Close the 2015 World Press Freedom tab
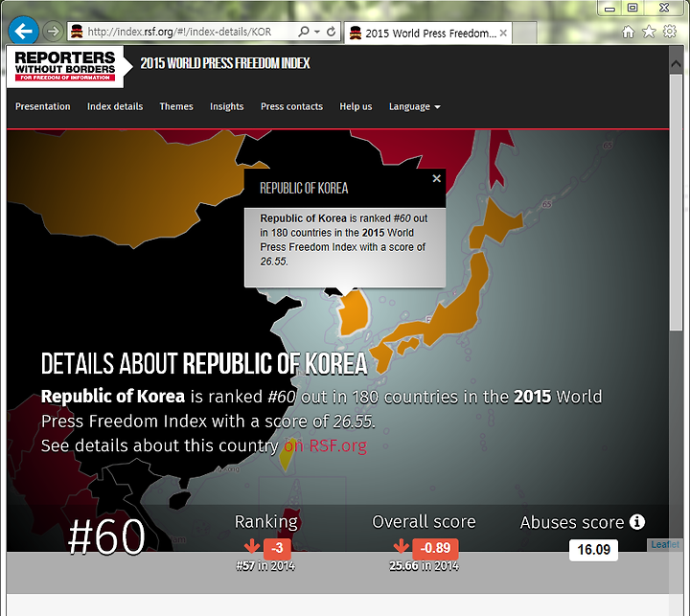 pos(503,33)
